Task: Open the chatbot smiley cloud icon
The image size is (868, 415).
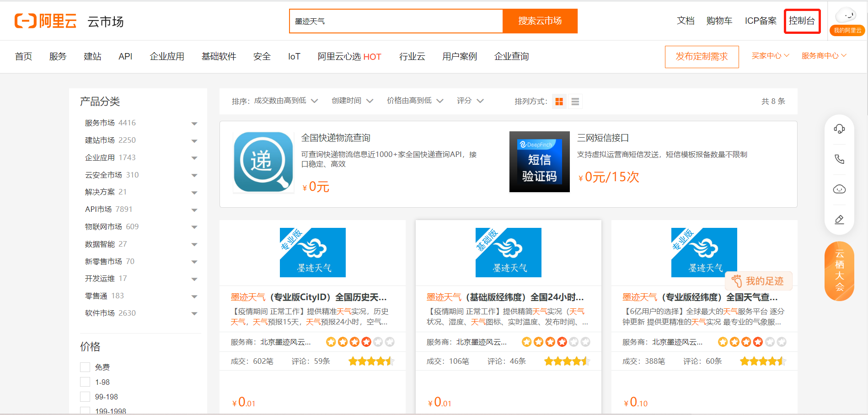Action: [839, 189]
